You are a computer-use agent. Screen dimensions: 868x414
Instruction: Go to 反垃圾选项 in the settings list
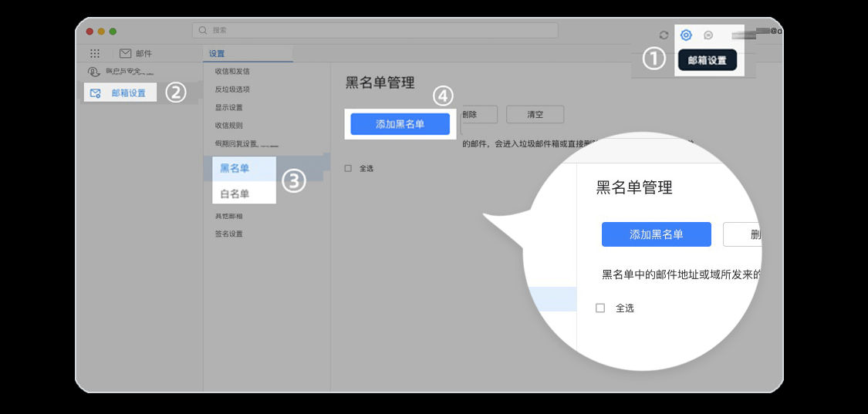[232, 89]
